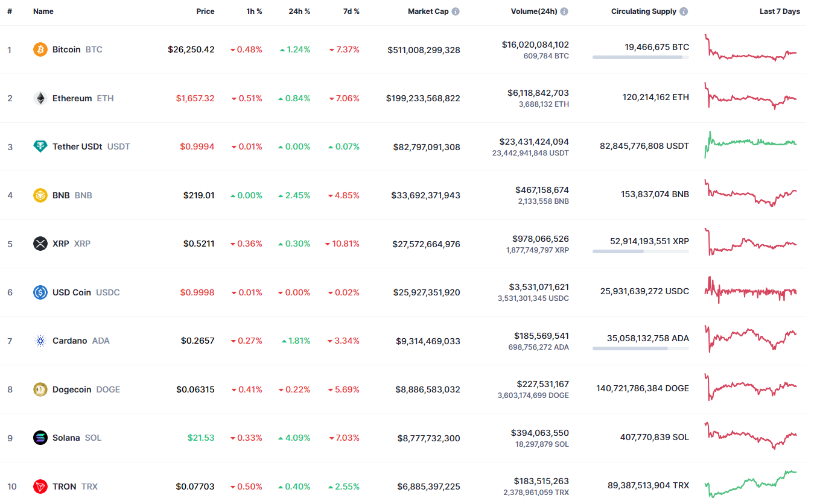Open the Bitcoin coin name link

pos(66,49)
